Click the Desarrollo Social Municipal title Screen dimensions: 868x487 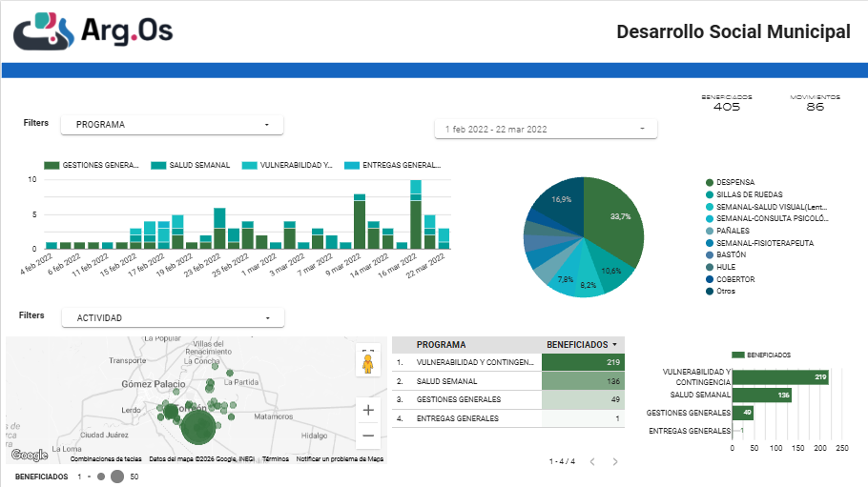pos(734,31)
